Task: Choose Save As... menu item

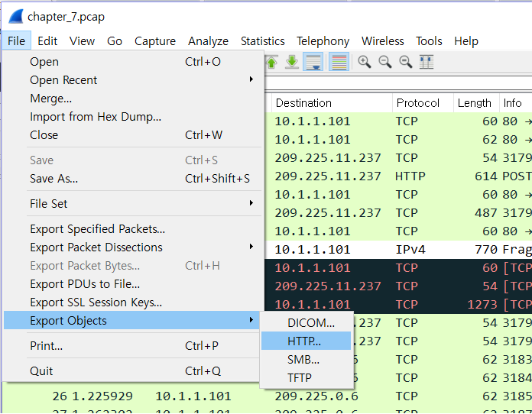Action: (x=134, y=178)
